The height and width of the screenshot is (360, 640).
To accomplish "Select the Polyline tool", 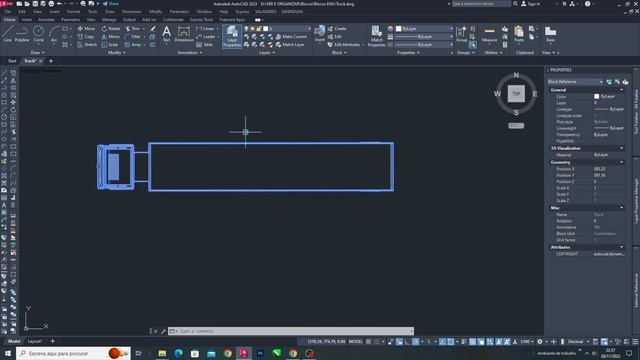I will 22,33.
